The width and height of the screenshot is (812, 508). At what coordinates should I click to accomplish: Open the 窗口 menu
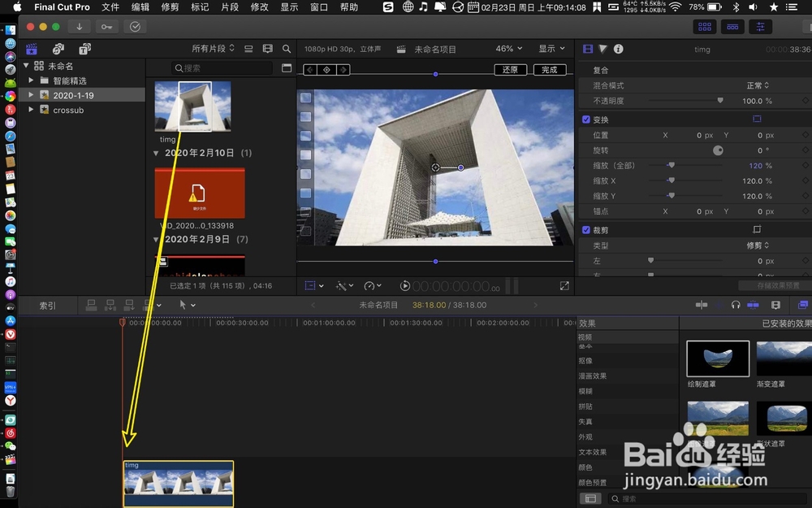coord(317,8)
